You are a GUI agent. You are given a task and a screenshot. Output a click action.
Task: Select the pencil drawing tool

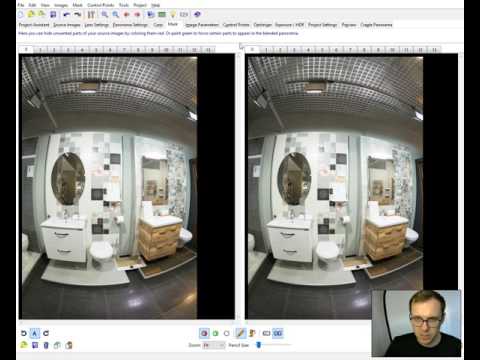pyautogui.click(x=241, y=333)
